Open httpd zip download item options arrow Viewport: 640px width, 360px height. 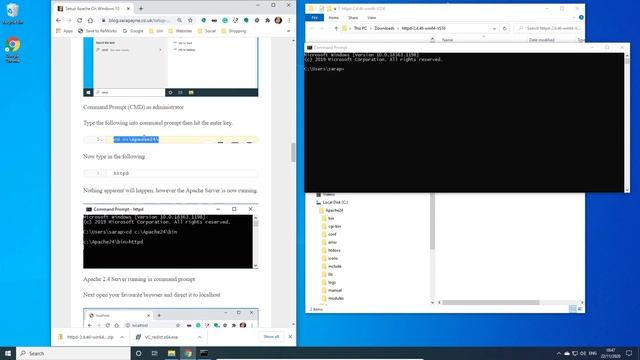pyautogui.click(x=122, y=337)
